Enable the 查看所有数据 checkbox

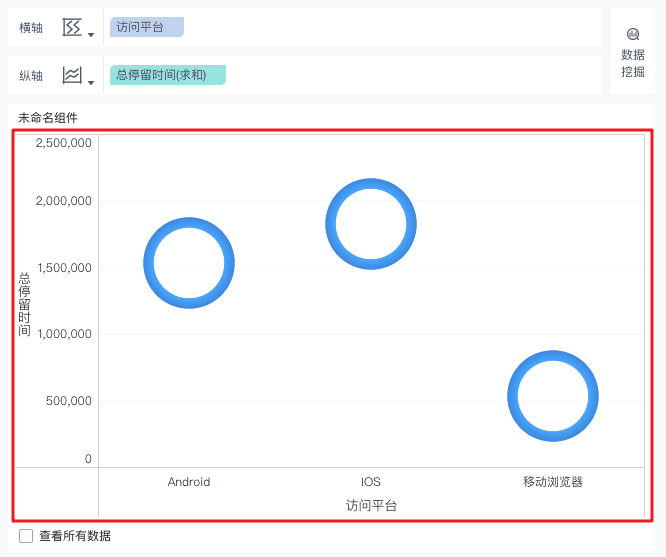[x=26, y=536]
